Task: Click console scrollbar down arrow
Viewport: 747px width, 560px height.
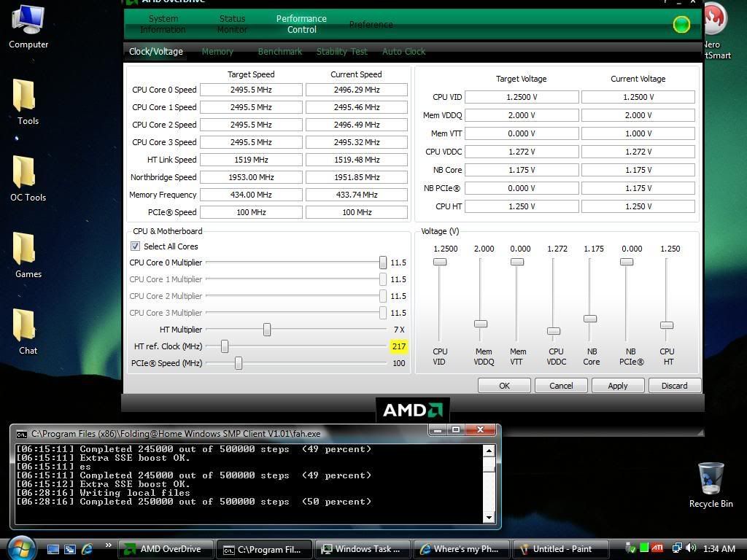Action: click(x=489, y=517)
